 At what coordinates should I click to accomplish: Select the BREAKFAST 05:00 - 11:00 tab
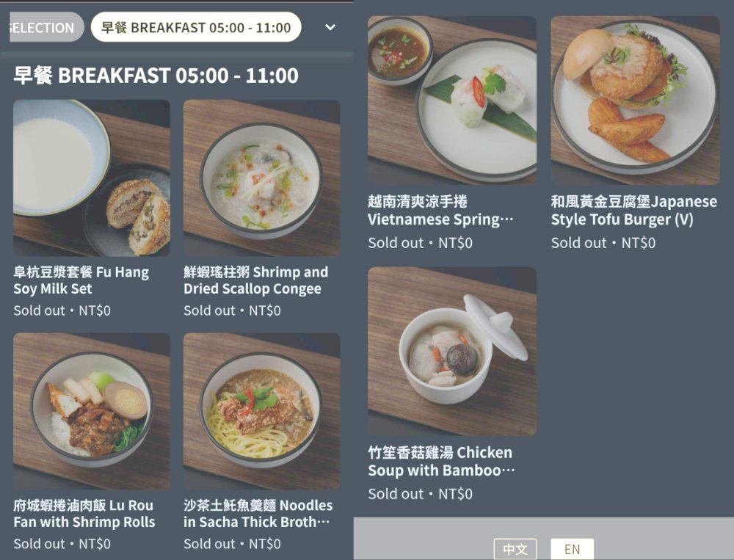tap(196, 27)
